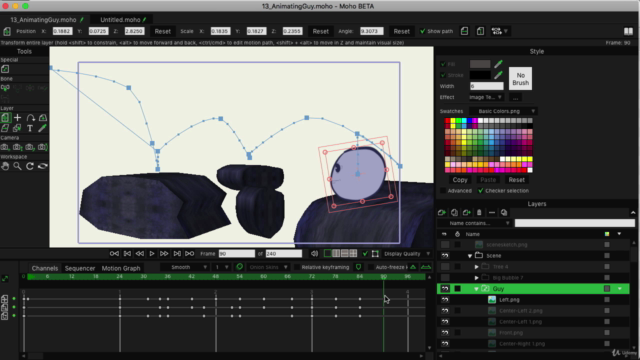Open the Basic Colors.png swatches dropdown
This screenshot has width=640, height=360.
pos(503,111)
